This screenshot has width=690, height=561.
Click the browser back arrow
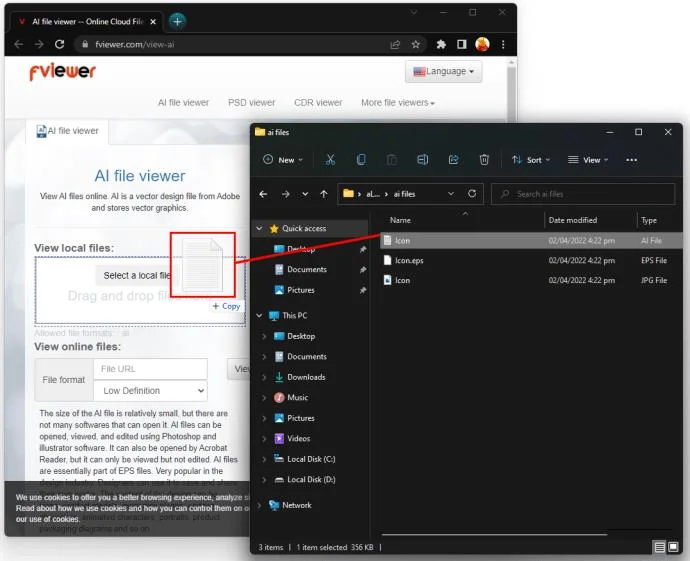point(18,44)
